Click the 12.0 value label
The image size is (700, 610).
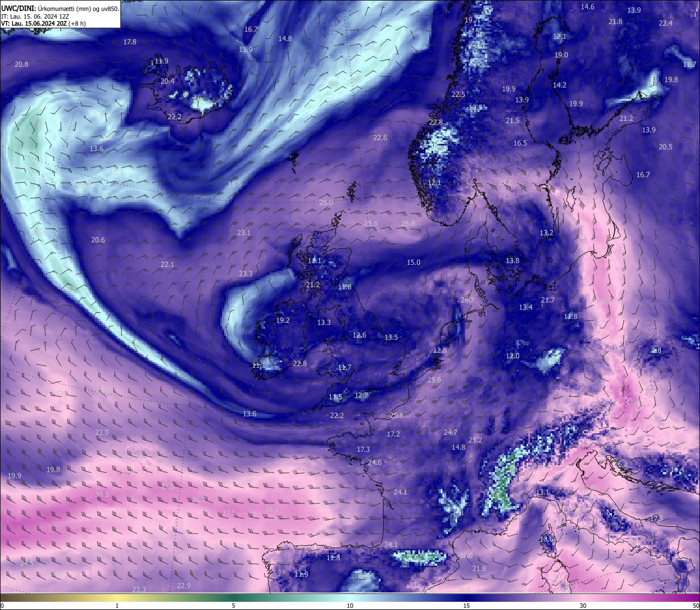[512, 356]
